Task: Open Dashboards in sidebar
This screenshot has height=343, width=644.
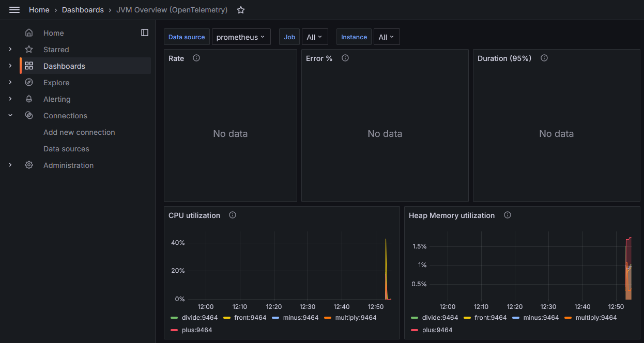Action: point(64,66)
